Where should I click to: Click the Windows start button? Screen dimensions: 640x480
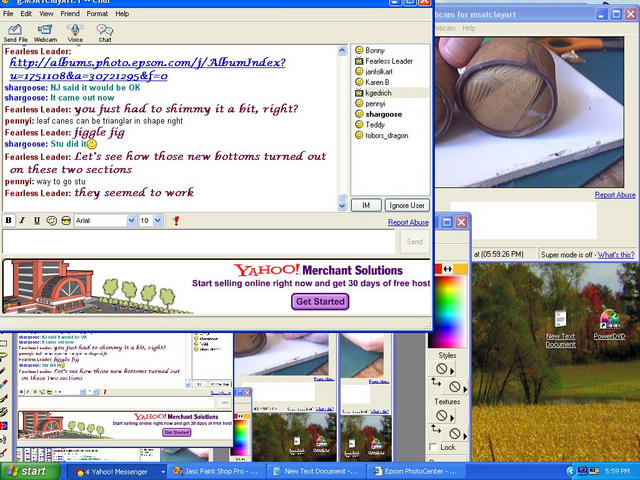(29, 471)
